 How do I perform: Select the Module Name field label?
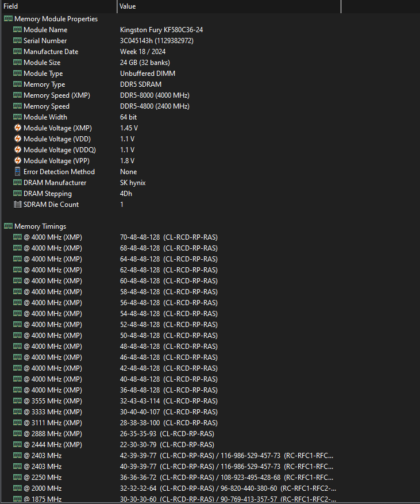pyautogui.click(x=45, y=30)
